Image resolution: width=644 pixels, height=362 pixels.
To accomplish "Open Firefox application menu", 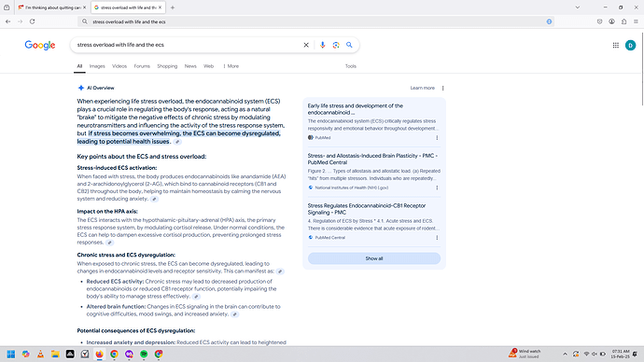I will tap(636, 21).
